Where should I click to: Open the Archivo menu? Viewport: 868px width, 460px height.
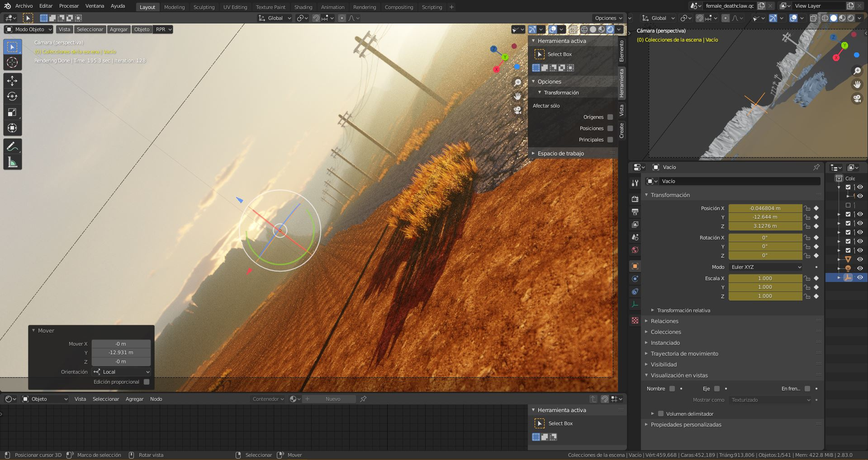coord(24,6)
